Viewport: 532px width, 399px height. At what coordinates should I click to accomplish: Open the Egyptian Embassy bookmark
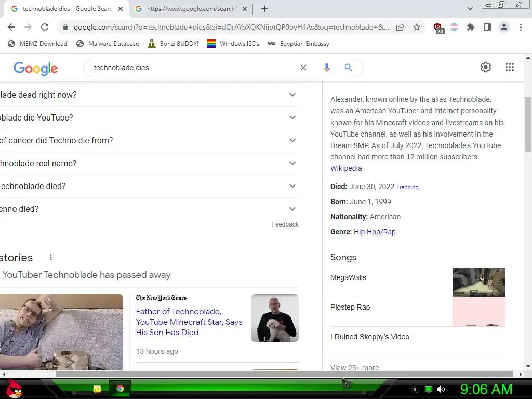[299, 44]
